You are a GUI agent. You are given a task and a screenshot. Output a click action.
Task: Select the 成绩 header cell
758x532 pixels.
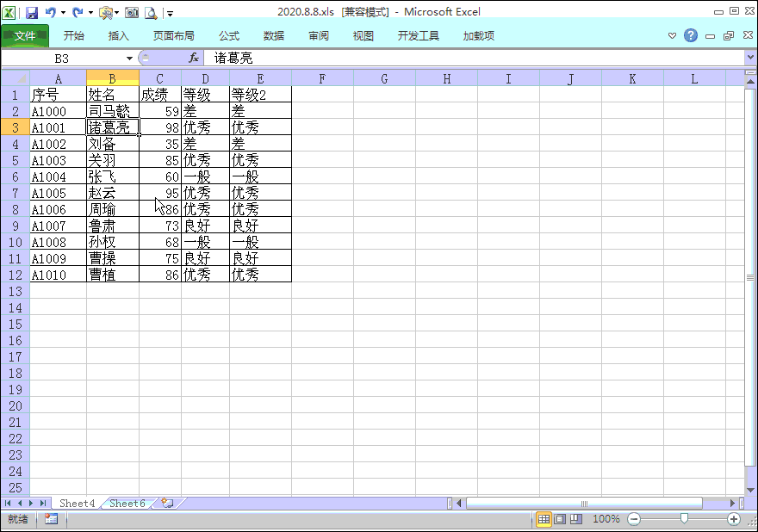pos(160,95)
